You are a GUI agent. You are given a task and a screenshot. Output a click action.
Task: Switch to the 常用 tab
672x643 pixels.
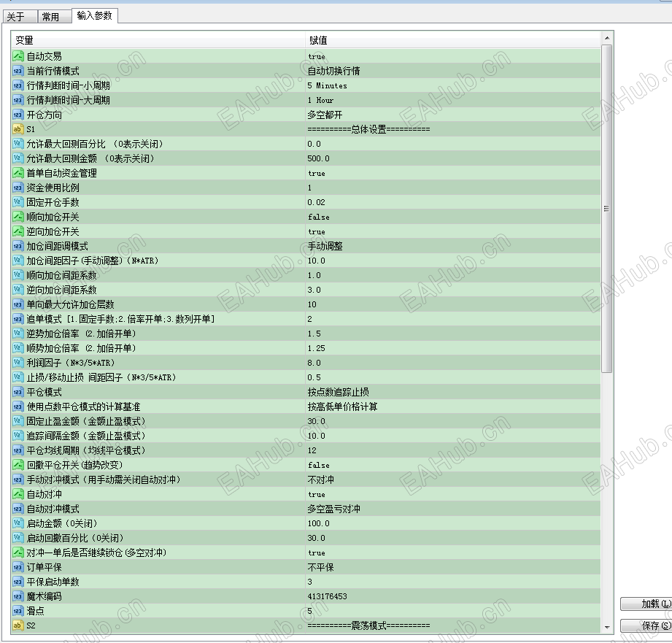[x=55, y=17]
